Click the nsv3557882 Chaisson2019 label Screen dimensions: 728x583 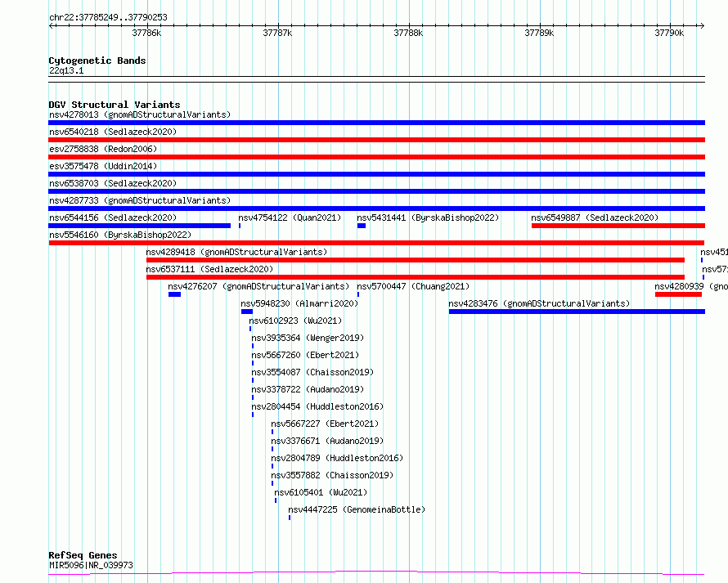(332, 475)
